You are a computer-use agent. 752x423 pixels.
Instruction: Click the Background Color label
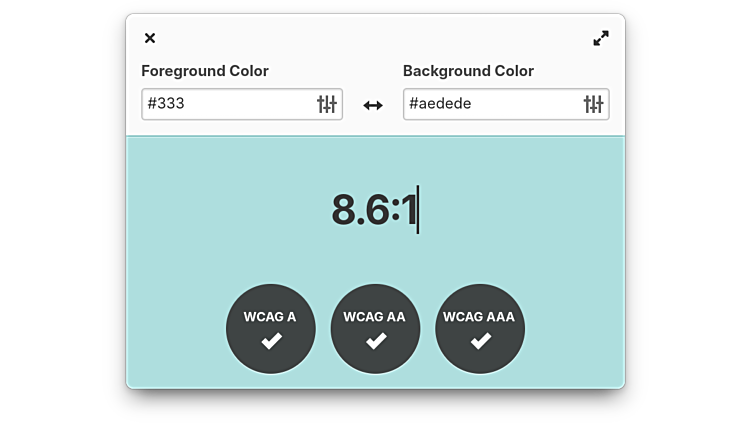(x=468, y=71)
